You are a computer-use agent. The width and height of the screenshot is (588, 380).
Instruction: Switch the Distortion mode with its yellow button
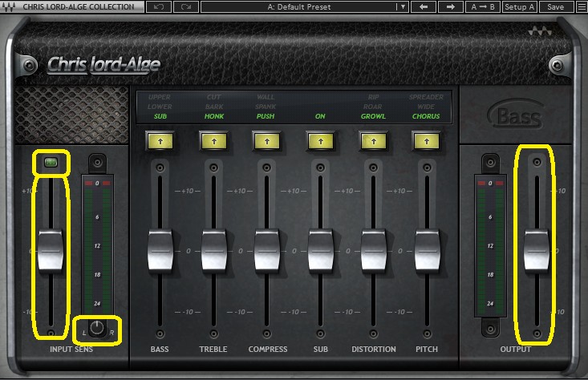[374, 141]
